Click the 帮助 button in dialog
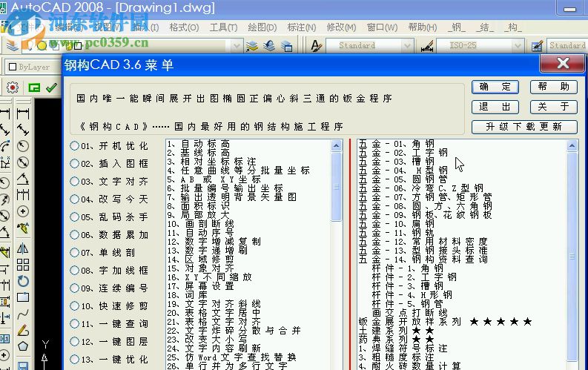 553,87
